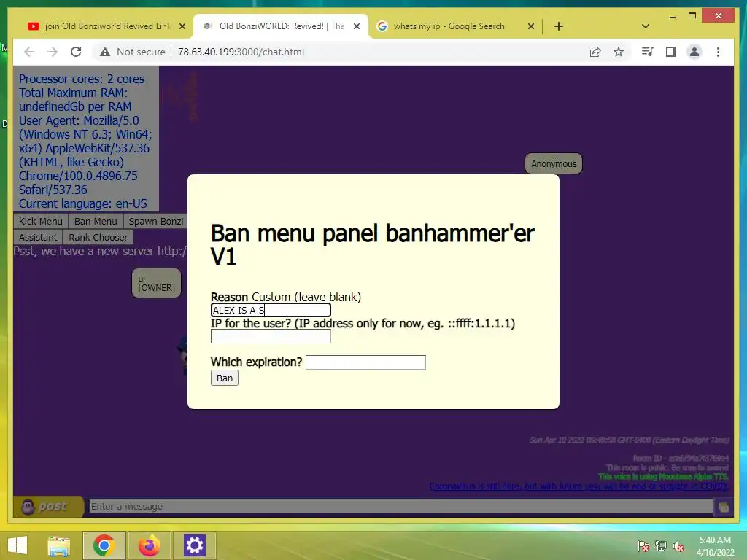
Task: Expand the tab search chevron
Action: (x=646, y=26)
